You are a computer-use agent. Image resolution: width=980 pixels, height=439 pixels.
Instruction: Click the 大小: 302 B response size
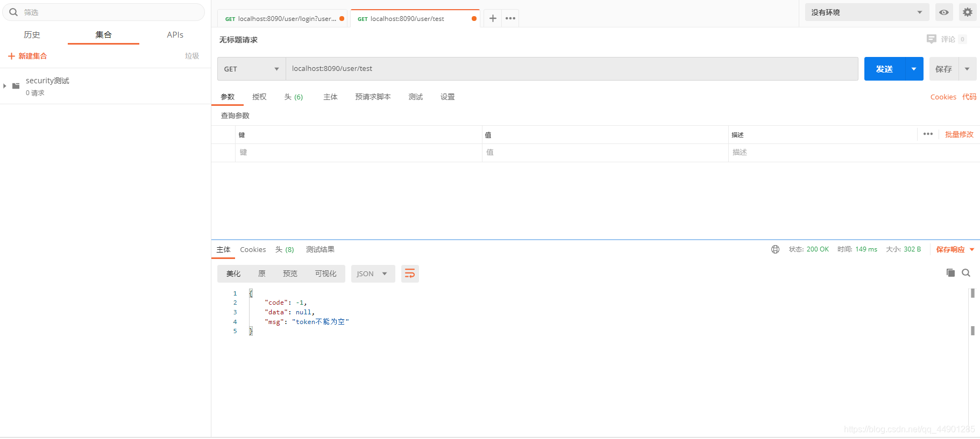click(x=903, y=249)
